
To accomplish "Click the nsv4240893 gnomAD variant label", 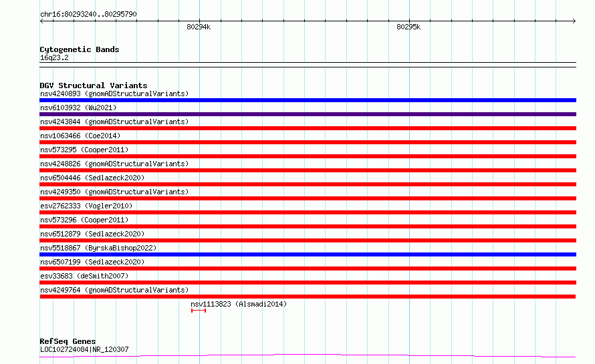I will (114, 94).
